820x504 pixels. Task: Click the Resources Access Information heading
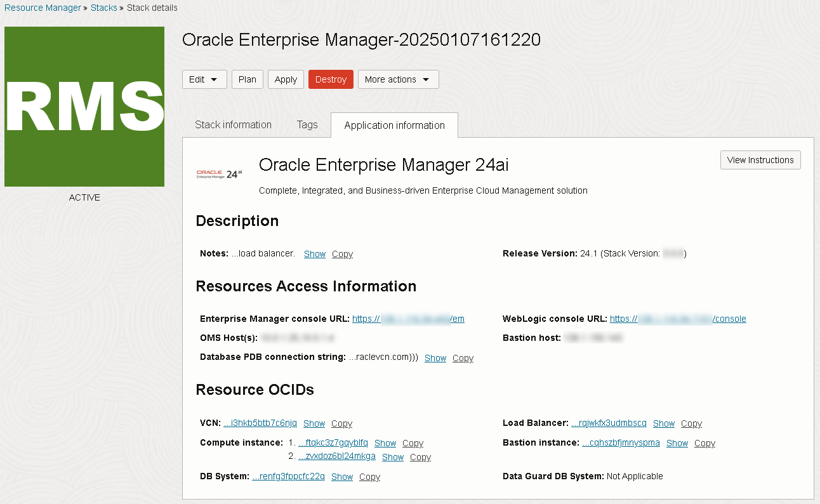tap(306, 286)
